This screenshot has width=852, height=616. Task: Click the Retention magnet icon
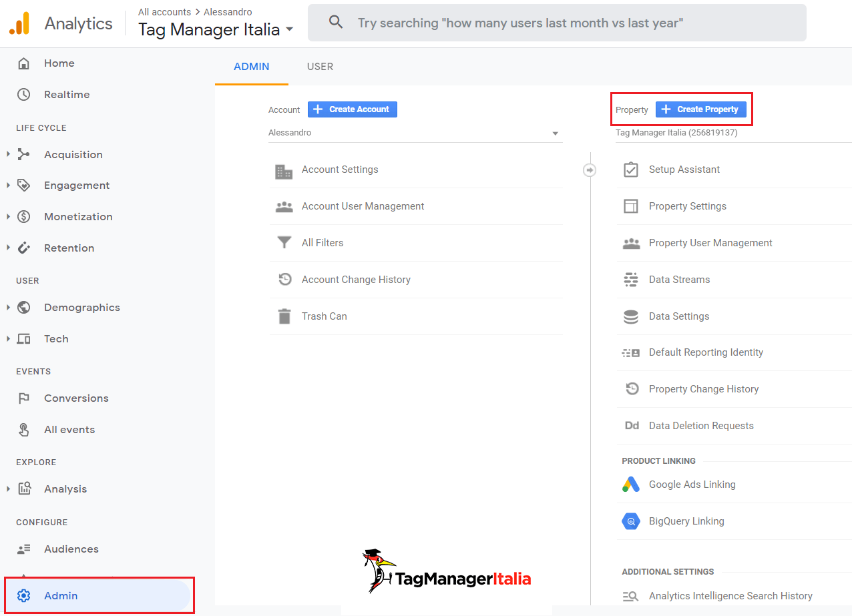tap(23, 248)
